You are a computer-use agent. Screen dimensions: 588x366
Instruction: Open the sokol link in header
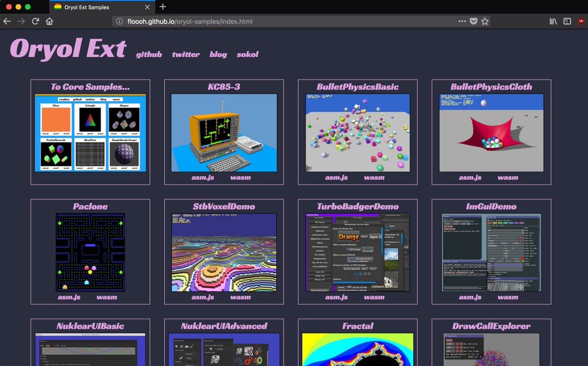(247, 54)
